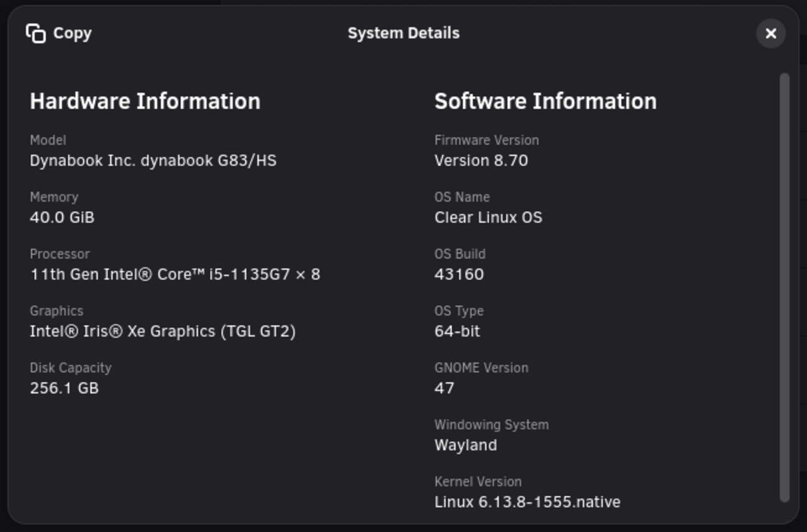Click the copy icon in header

point(36,34)
